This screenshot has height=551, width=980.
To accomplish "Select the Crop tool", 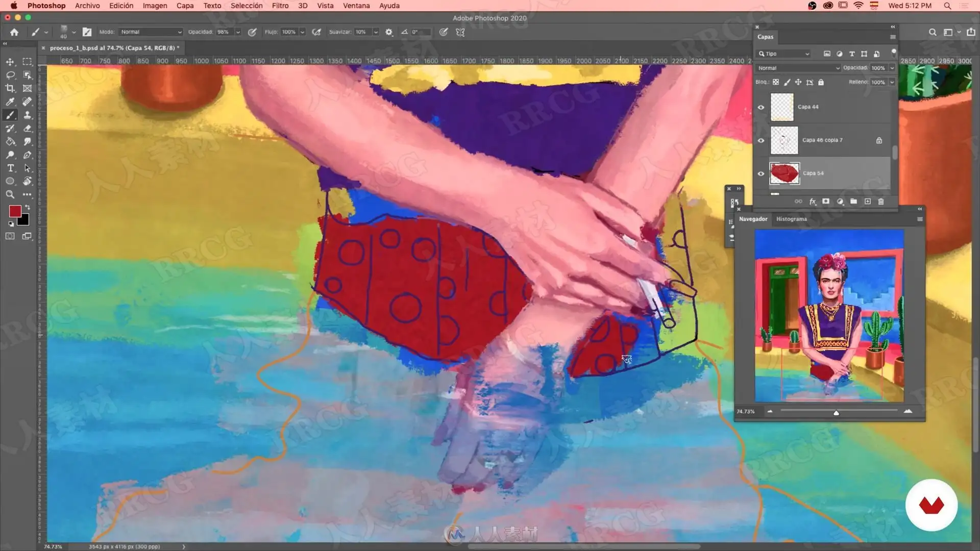I will click(x=10, y=88).
